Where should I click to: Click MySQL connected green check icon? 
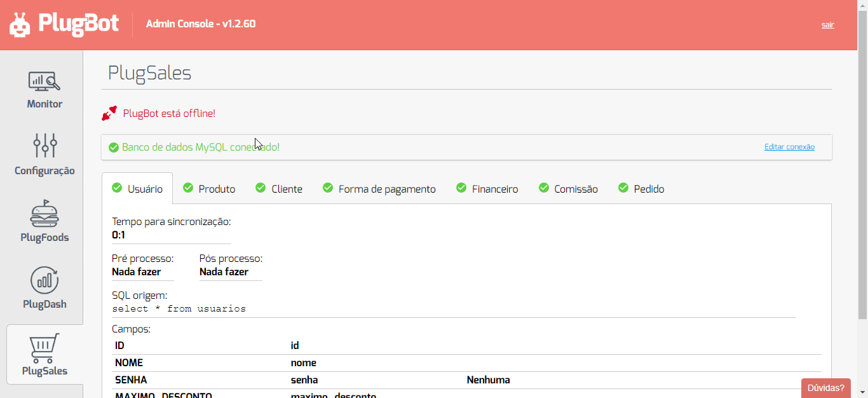[x=114, y=148]
